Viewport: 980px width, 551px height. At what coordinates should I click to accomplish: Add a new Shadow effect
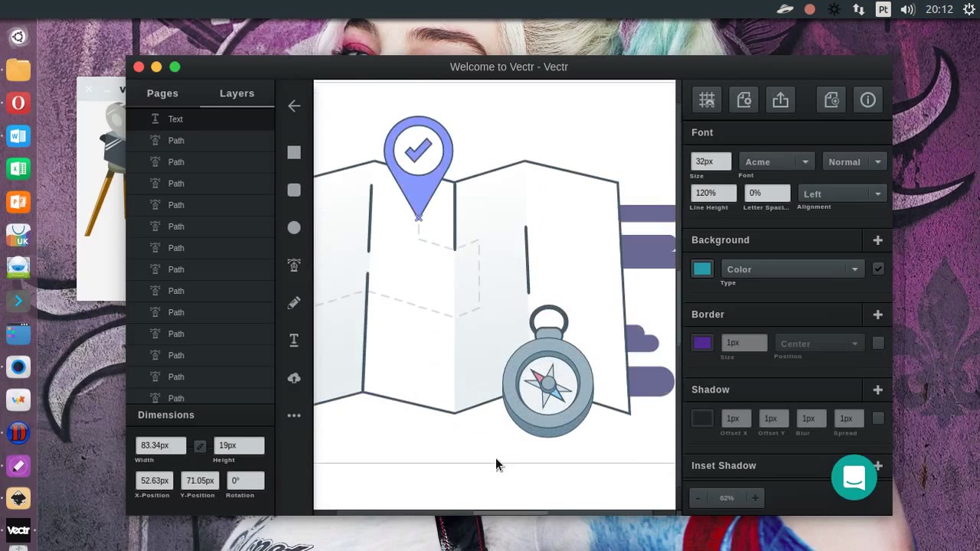pyautogui.click(x=877, y=390)
